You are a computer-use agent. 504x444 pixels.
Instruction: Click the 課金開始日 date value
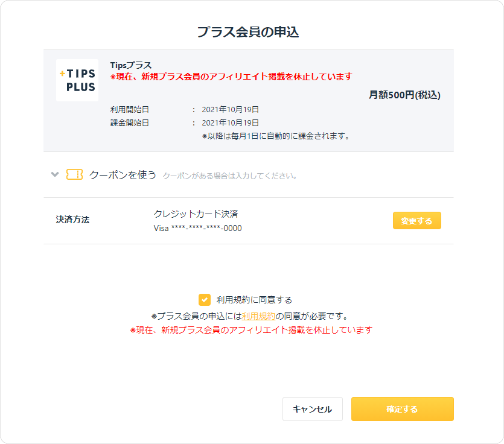pos(230,122)
